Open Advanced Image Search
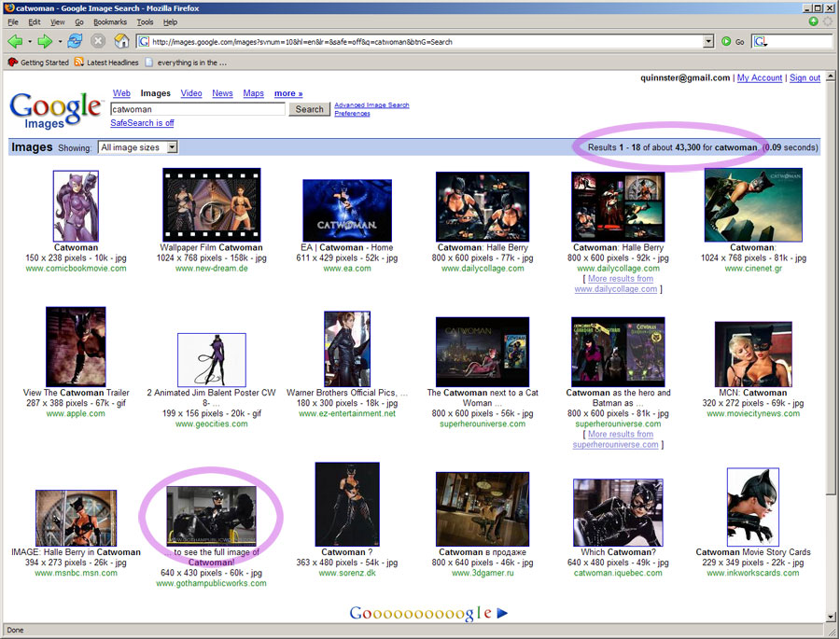The width and height of the screenshot is (840, 639). point(371,105)
